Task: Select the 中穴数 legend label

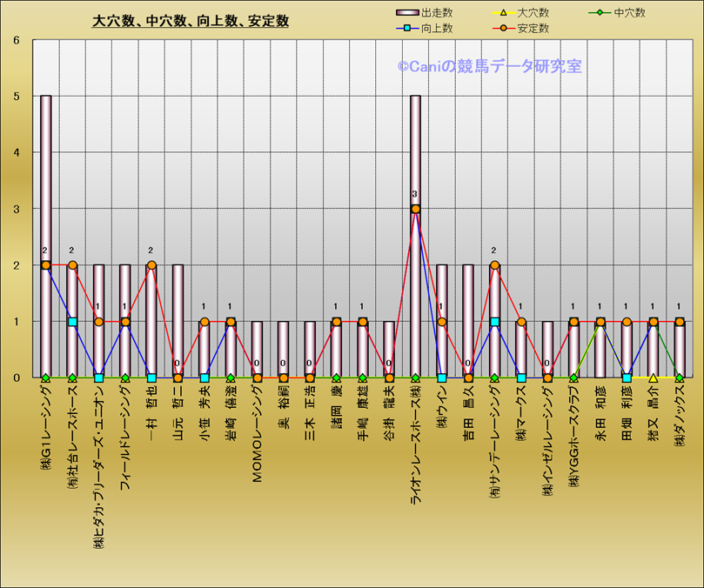Action: pos(629,13)
